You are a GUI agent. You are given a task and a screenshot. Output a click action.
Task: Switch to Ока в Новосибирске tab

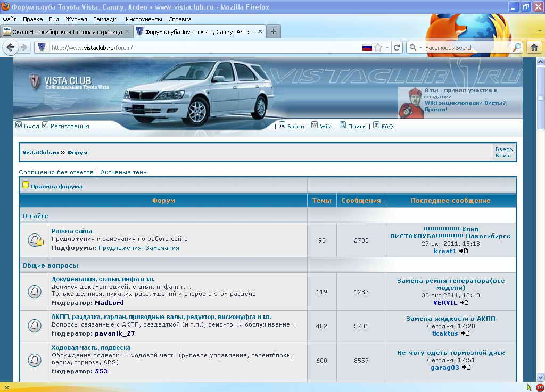(64, 31)
